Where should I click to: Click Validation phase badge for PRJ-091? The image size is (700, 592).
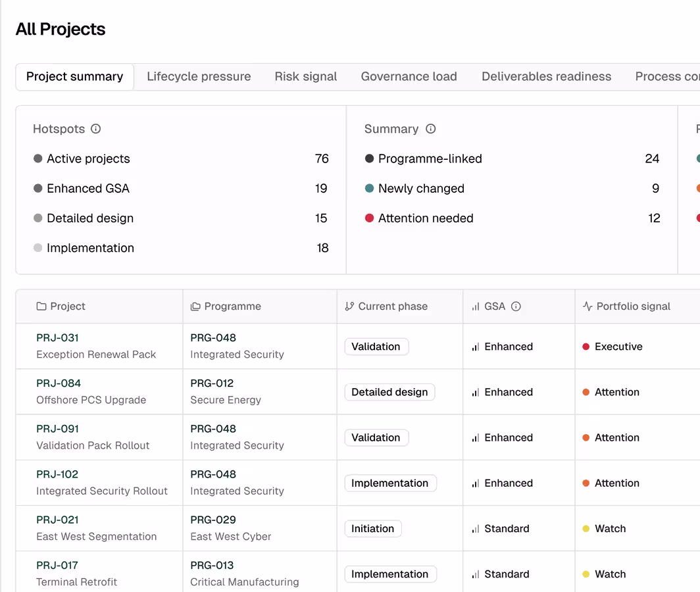376,438
